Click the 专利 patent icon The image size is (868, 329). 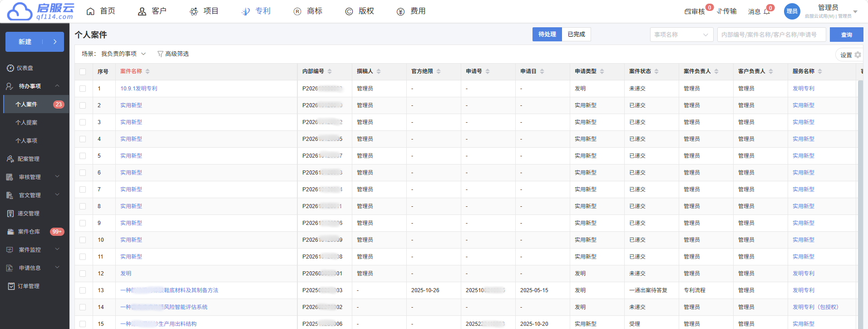(246, 11)
